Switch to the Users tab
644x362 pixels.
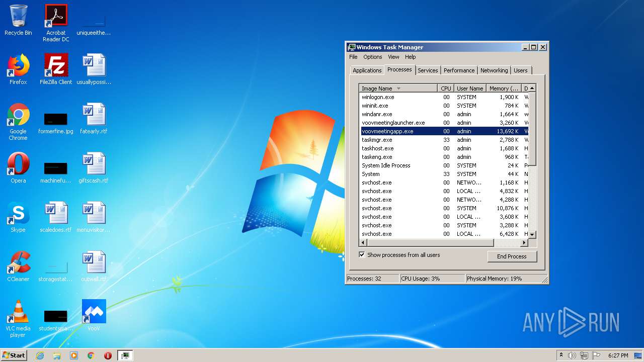tap(521, 70)
